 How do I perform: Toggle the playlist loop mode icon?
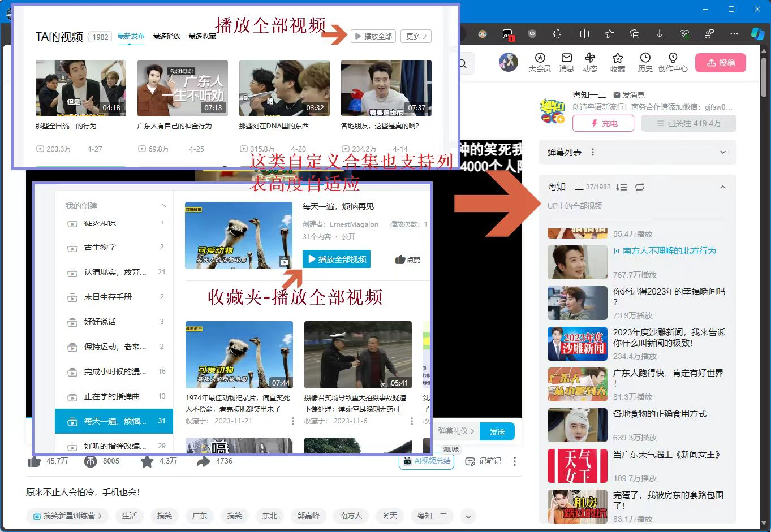[640, 187]
